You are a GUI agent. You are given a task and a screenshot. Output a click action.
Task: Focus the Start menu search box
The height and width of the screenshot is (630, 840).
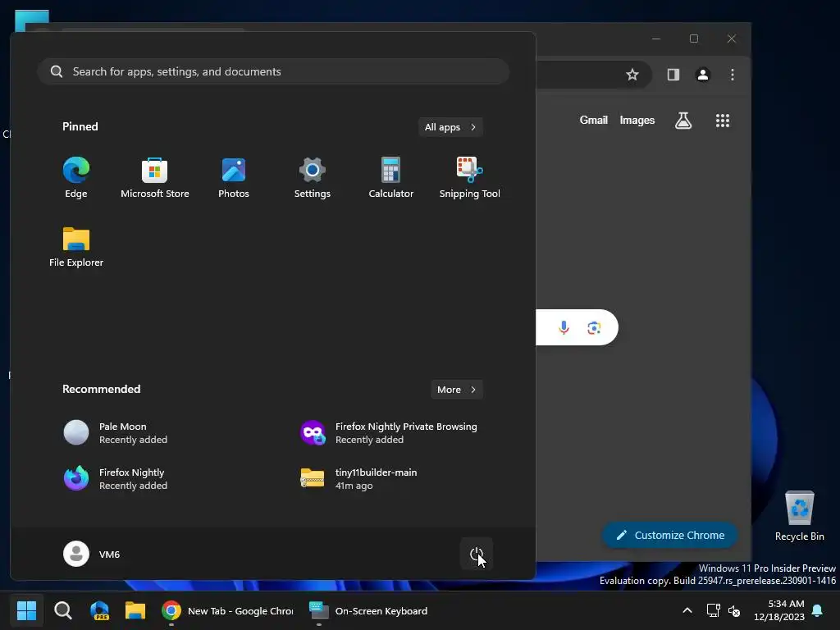273,71
